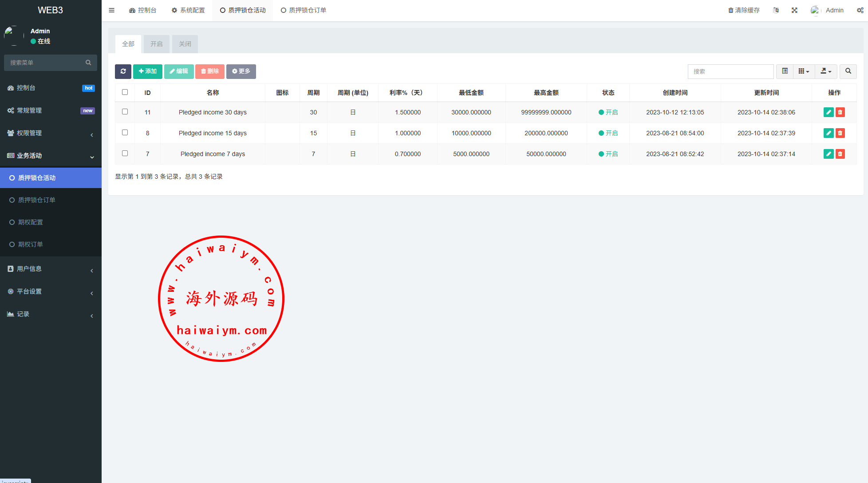868x483 pixels.
Task: Switch to the 开启 filter tab
Action: point(156,44)
